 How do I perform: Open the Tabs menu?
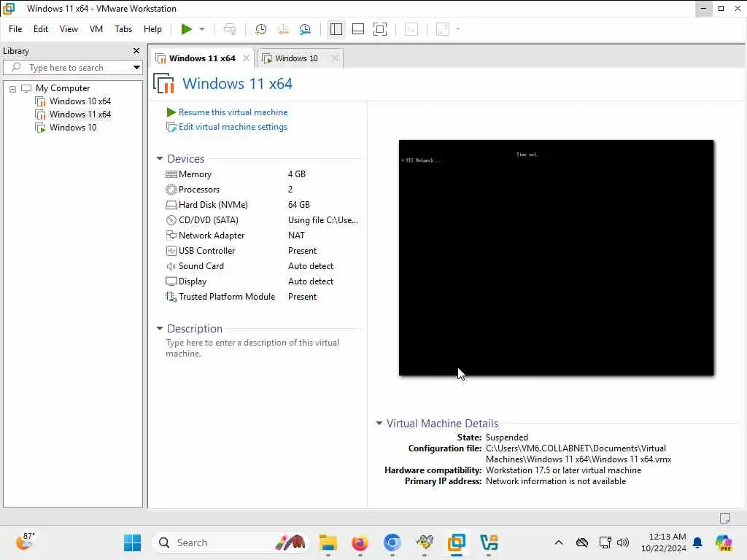pos(123,29)
